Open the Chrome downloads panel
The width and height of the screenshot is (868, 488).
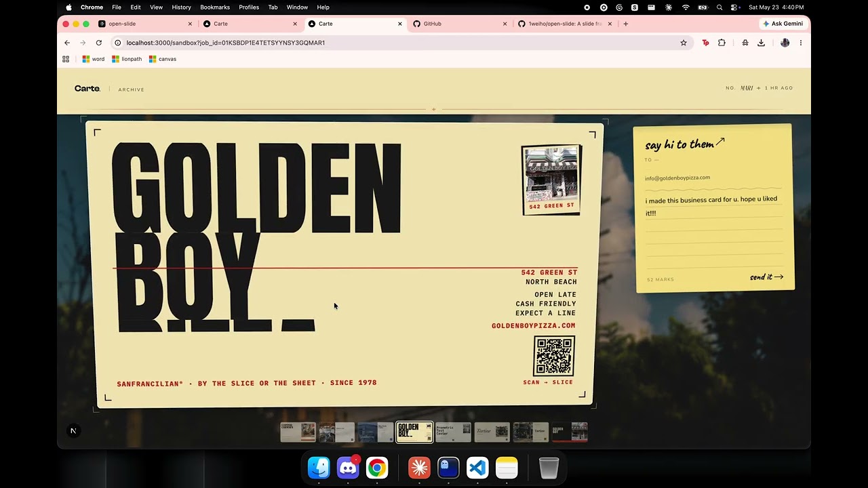pyautogui.click(x=761, y=43)
